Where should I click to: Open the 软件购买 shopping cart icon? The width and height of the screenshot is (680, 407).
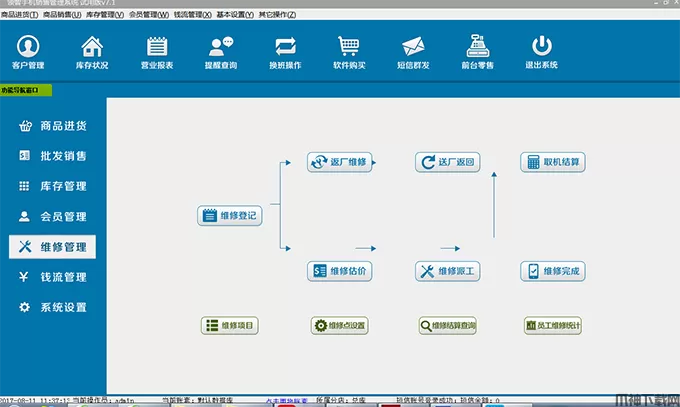tap(349, 52)
